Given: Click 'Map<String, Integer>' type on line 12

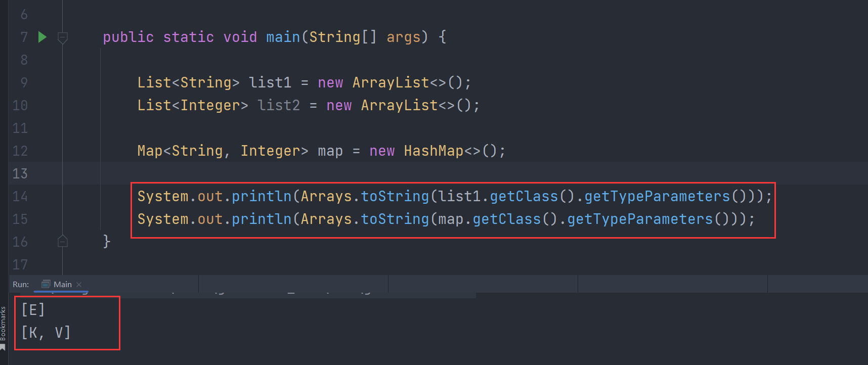Looking at the screenshot, I should click(x=223, y=151).
